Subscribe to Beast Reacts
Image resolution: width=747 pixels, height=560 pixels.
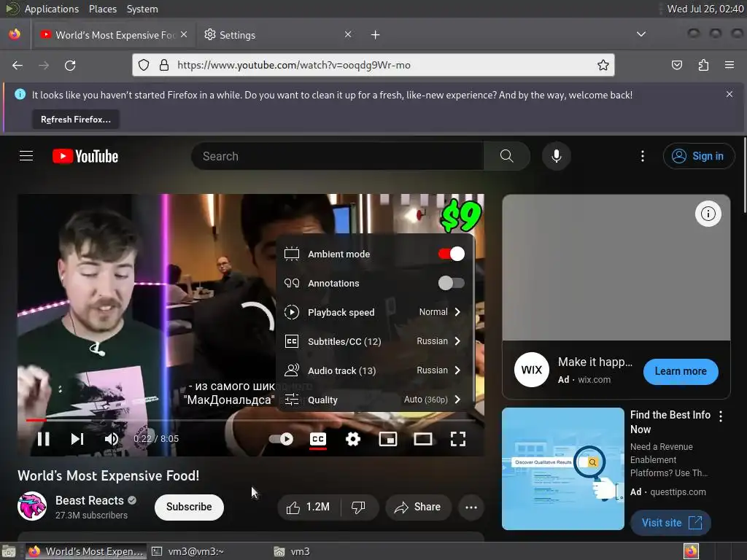coord(189,507)
